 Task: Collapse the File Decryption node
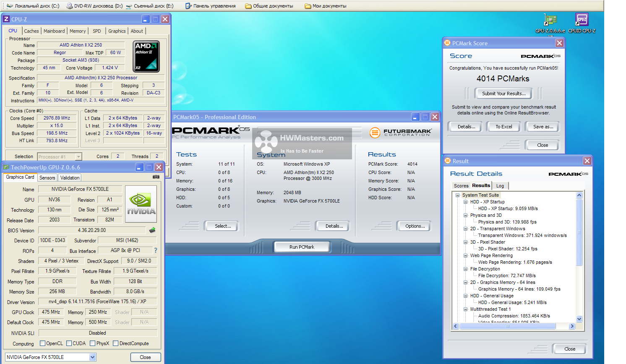coord(466,269)
